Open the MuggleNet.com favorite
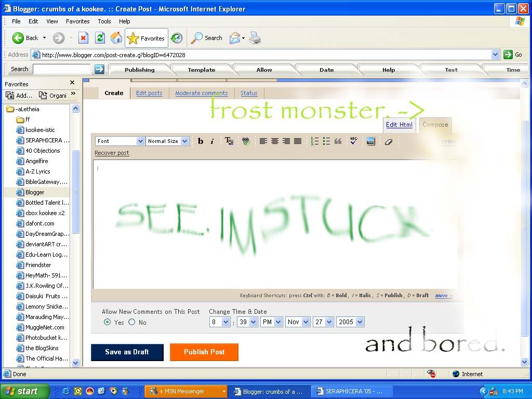Screen dimensions: 532x399 pyautogui.click(x=41, y=327)
